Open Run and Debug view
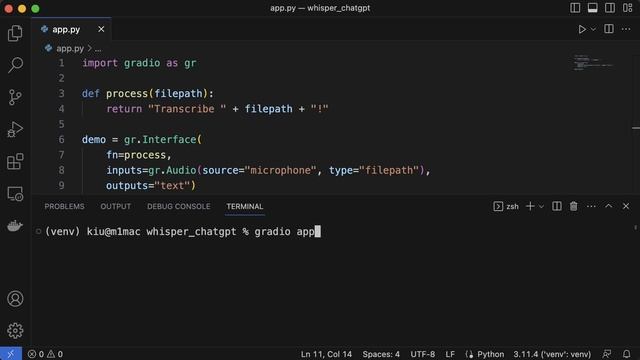This screenshot has width=640, height=360. 15,129
